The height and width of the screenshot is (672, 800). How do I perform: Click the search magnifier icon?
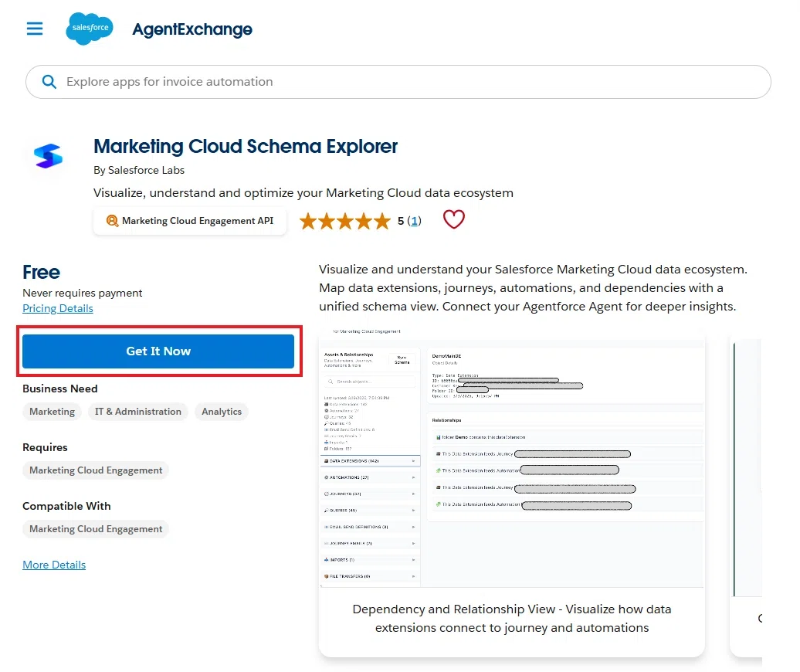point(49,82)
